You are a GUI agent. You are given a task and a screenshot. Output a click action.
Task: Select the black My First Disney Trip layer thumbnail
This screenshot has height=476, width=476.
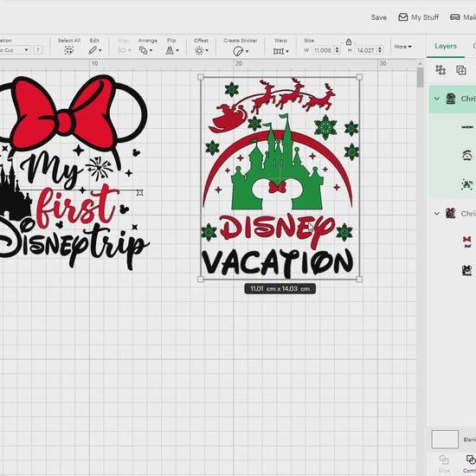pos(467,270)
